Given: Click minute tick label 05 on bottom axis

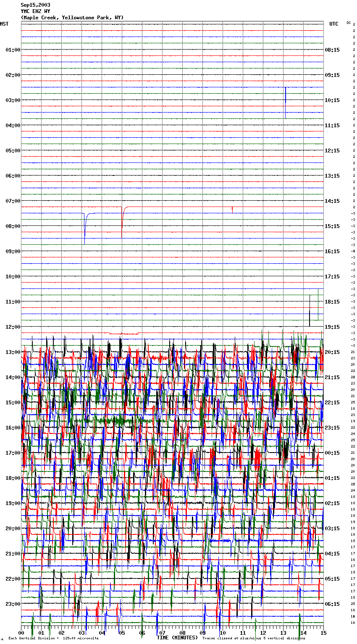Looking at the screenshot, I should click(122, 633).
